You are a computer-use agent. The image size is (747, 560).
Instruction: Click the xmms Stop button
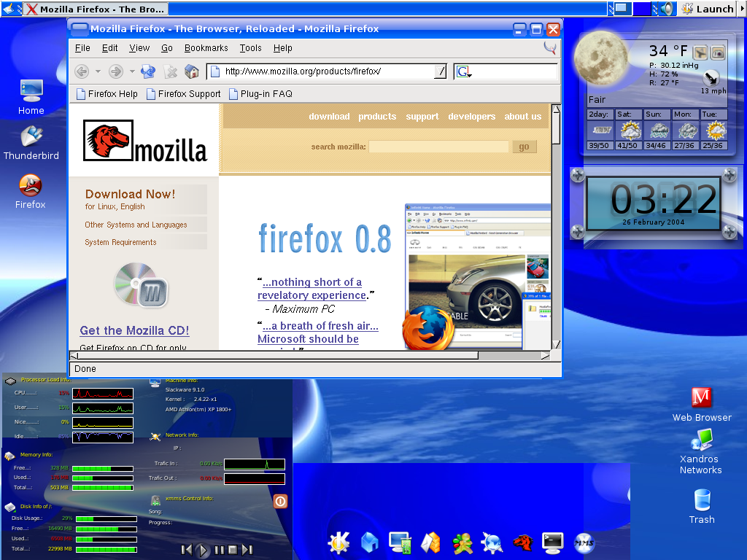pyautogui.click(x=233, y=550)
